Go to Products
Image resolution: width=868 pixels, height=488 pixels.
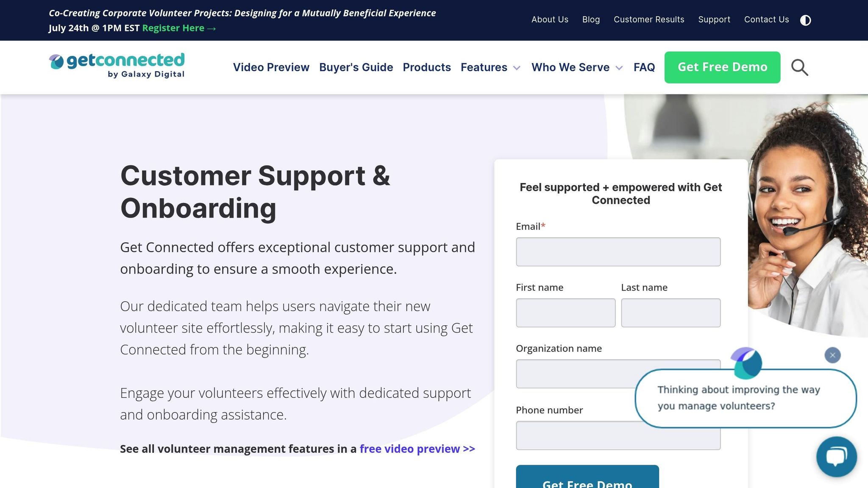pyautogui.click(x=427, y=67)
